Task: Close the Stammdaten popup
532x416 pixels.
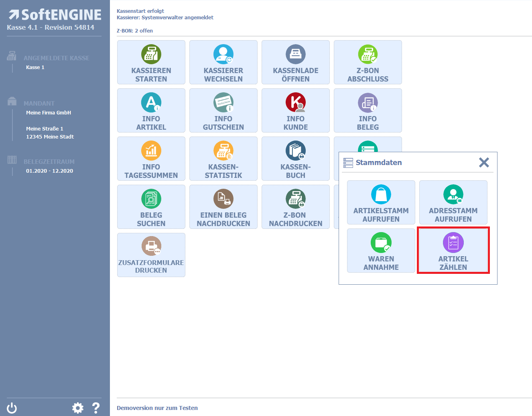Action: pyautogui.click(x=484, y=162)
